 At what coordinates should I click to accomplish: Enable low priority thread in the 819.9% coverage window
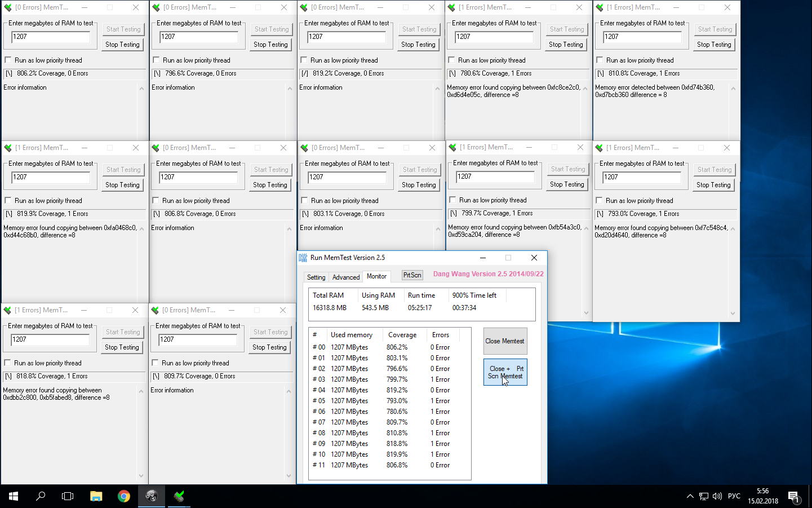8,201
